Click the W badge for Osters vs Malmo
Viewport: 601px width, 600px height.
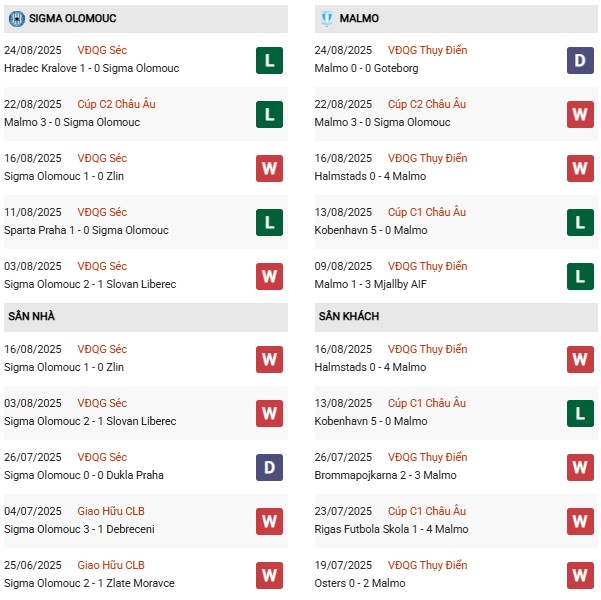pyautogui.click(x=580, y=575)
